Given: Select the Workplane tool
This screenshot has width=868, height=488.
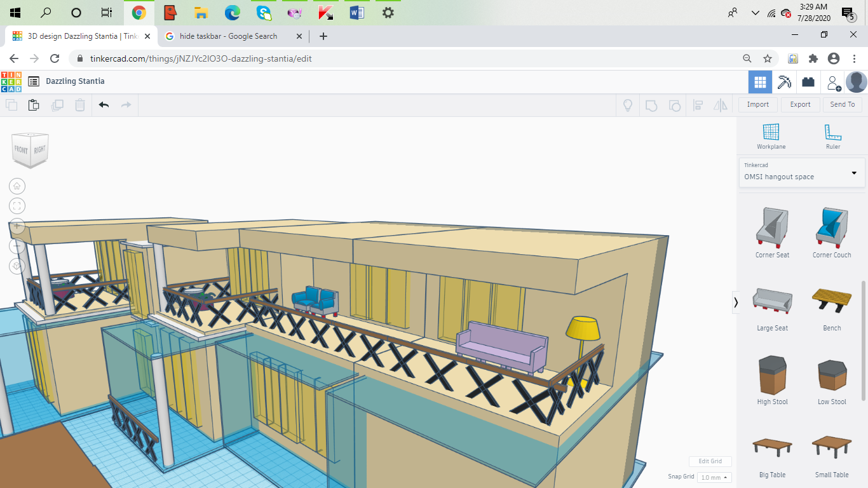Looking at the screenshot, I should tap(771, 137).
